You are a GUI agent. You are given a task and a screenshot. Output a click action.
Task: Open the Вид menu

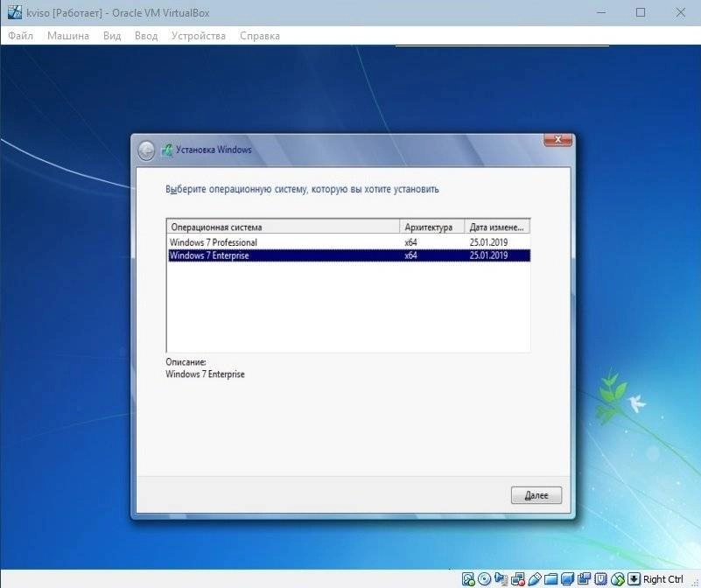tap(112, 36)
